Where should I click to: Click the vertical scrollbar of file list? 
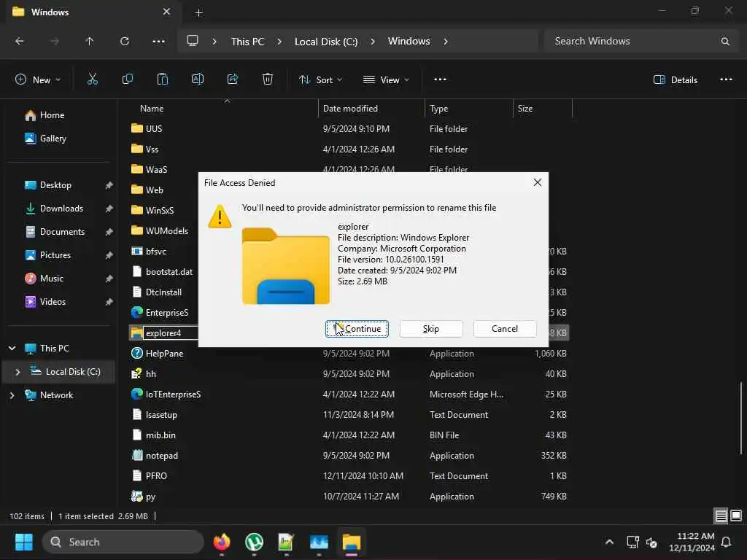pos(741,418)
